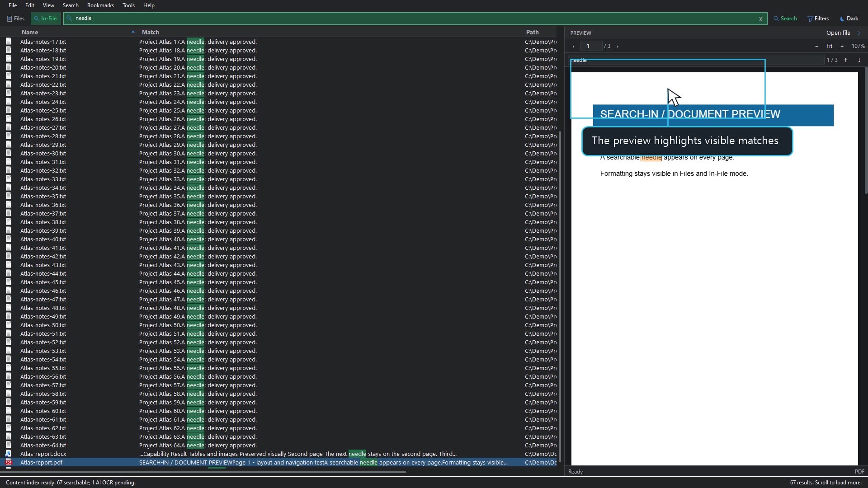Click the Word icon of Atlas-report.docx

tap(9, 454)
